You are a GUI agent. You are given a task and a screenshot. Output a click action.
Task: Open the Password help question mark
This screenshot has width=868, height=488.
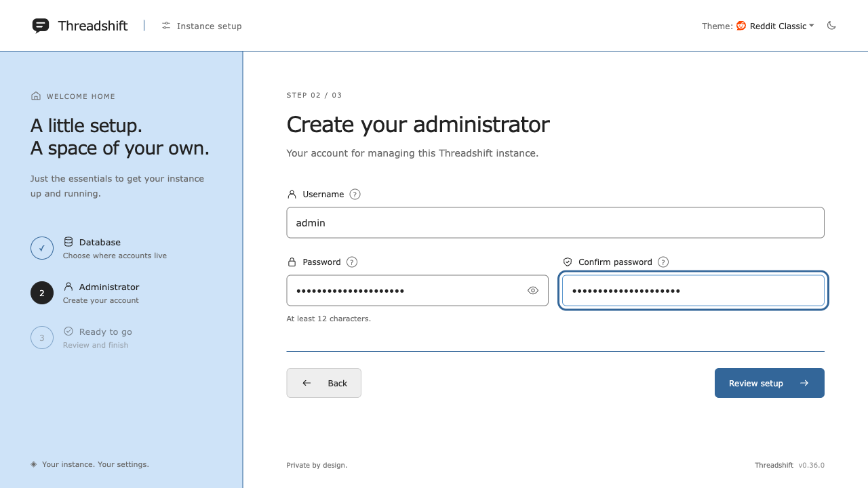point(352,262)
